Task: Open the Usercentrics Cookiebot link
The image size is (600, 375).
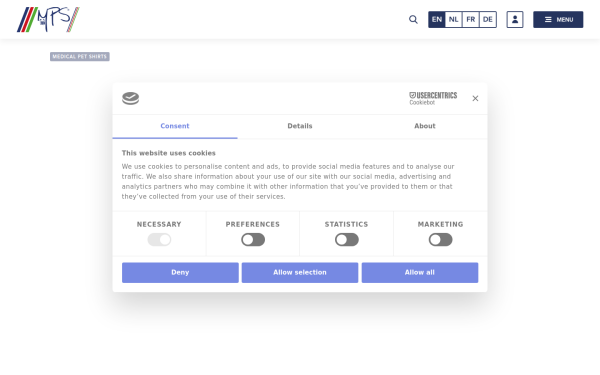Action: (433, 98)
